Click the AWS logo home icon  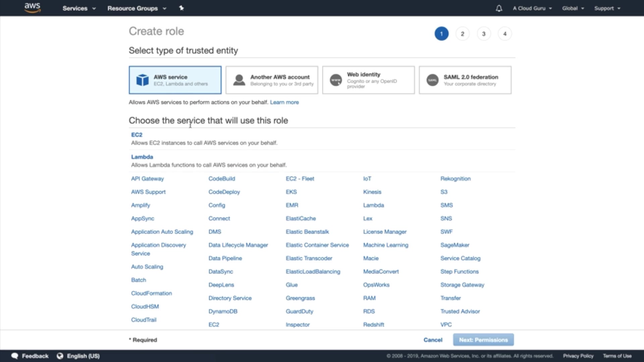[33, 8]
